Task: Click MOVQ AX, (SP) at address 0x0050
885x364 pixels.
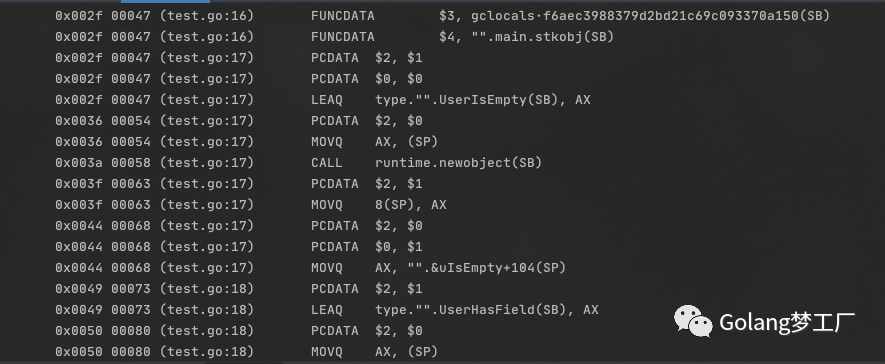Action: (374, 352)
